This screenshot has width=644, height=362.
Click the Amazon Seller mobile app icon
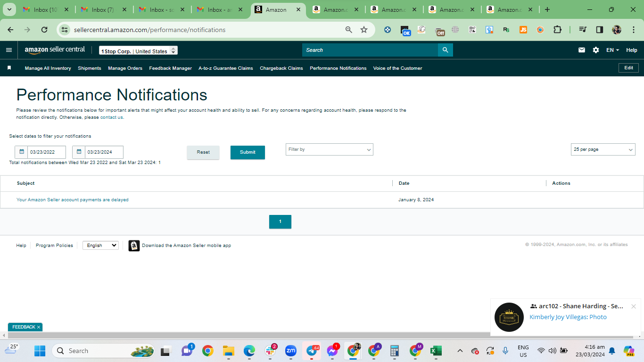(134, 246)
